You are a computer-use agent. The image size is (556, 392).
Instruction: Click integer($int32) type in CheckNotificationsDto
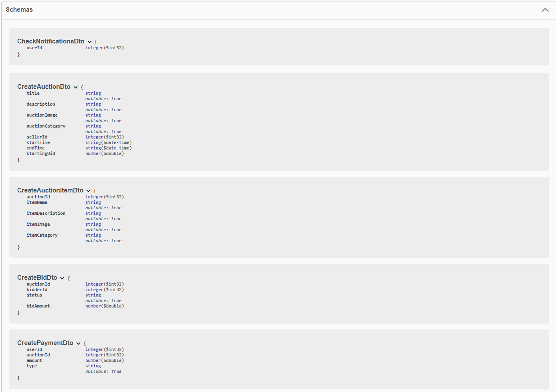105,48
